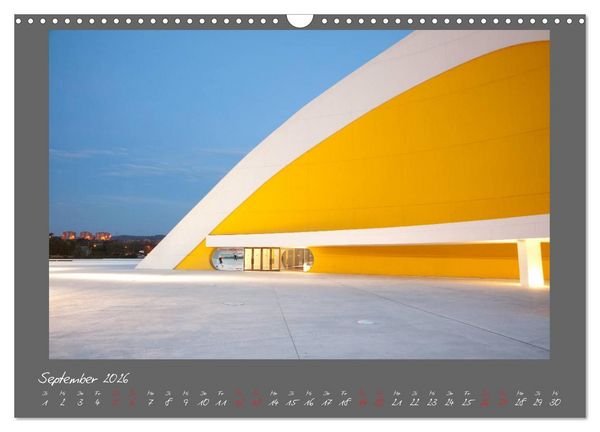Select day 16 in the calendar row

pos(309,402)
